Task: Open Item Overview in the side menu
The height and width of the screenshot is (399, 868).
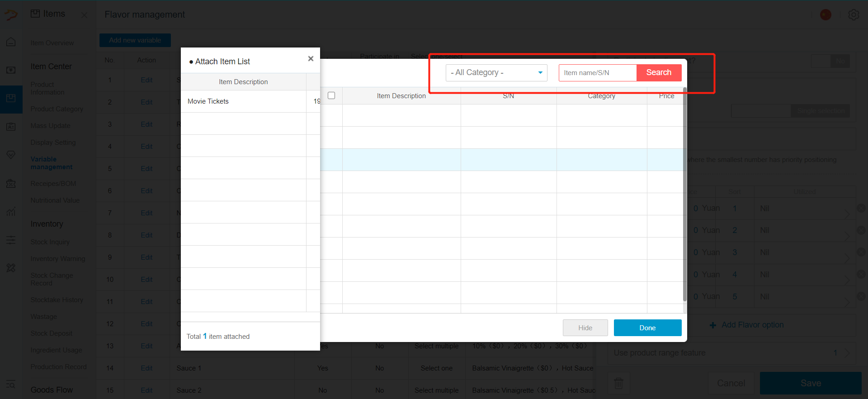Action: click(x=52, y=43)
